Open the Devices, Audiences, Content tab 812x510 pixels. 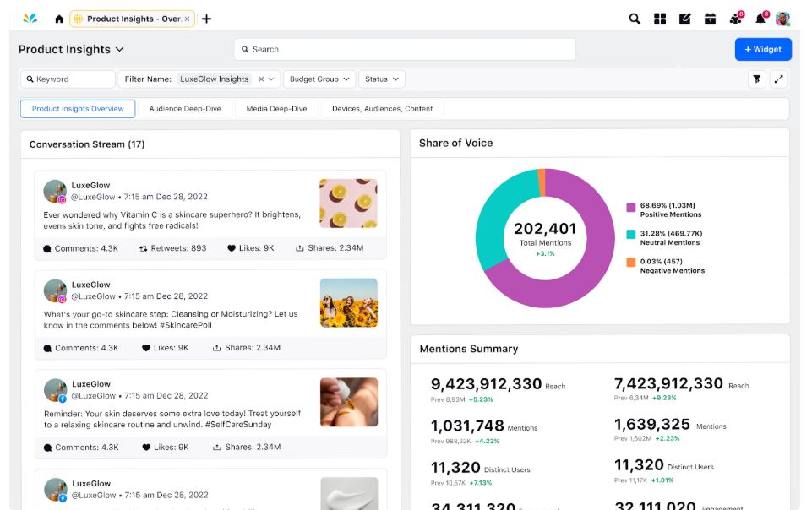[382, 109]
